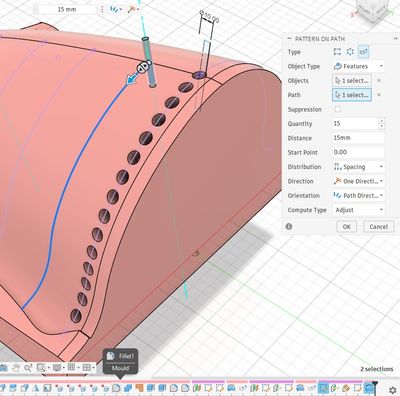Decrease Quantity with the down stepper arrow
The width and height of the screenshot is (400, 396).
click(x=381, y=126)
